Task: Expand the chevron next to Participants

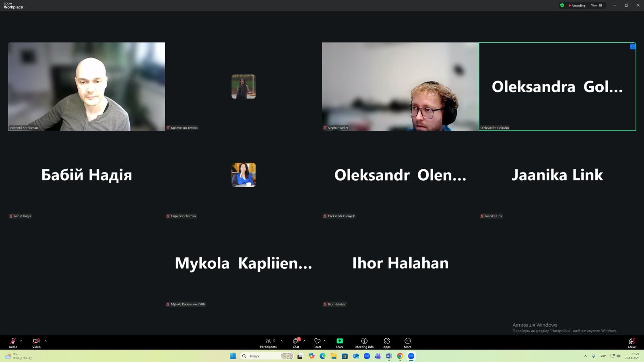Action: click(282, 341)
